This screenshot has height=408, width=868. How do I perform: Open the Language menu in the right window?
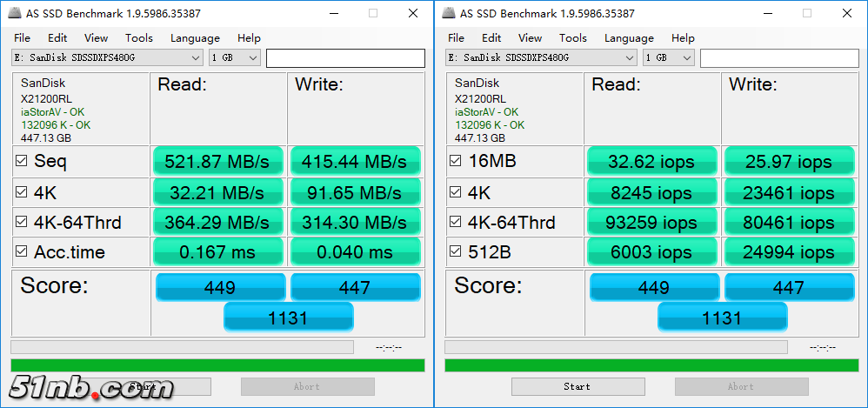point(629,38)
